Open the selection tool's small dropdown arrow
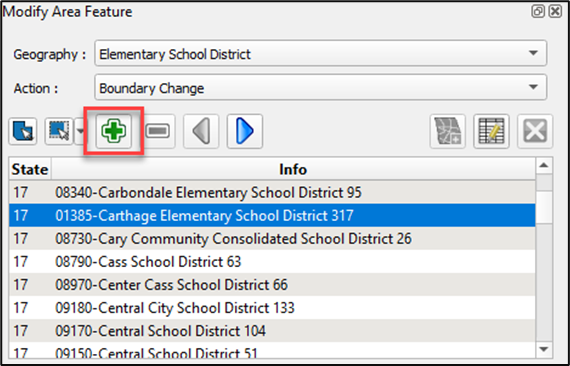The image size is (570, 366). tap(80, 131)
